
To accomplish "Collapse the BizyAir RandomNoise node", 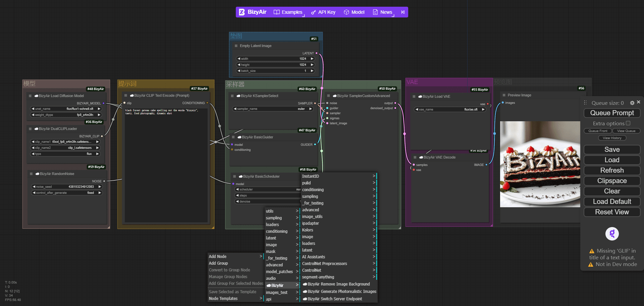I will point(31,174).
